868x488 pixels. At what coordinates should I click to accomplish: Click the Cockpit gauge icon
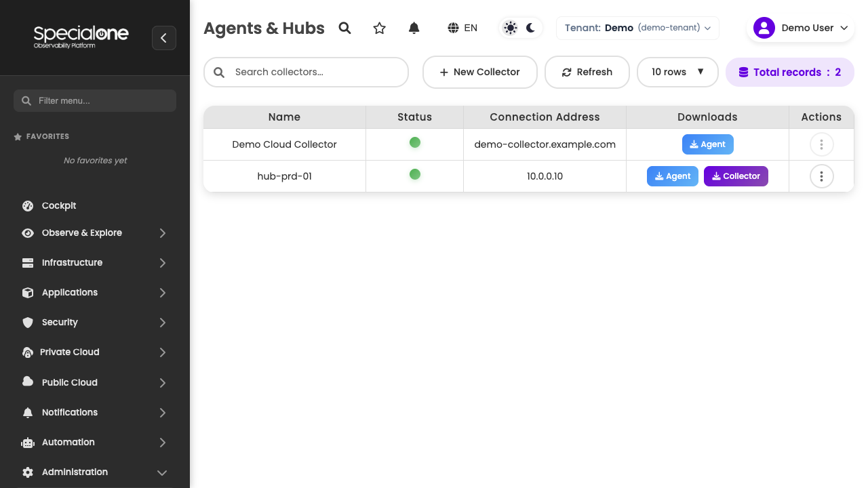click(28, 205)
